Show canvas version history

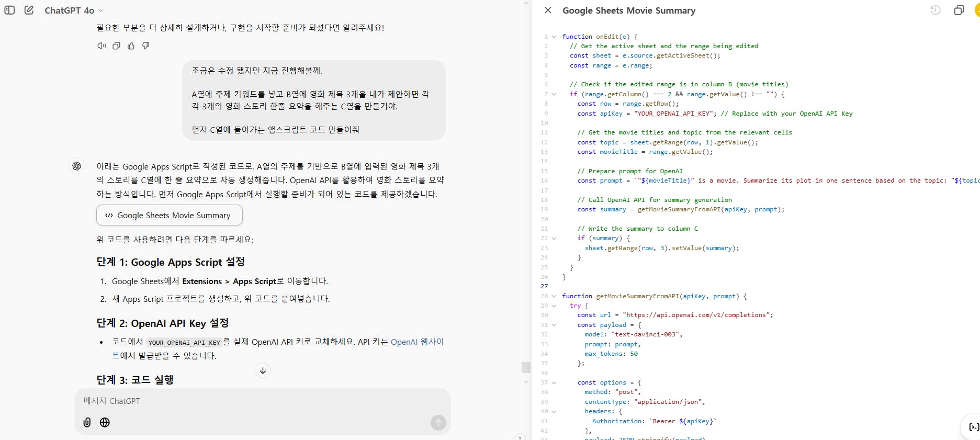pyautogui.click(x=936, y=10)
